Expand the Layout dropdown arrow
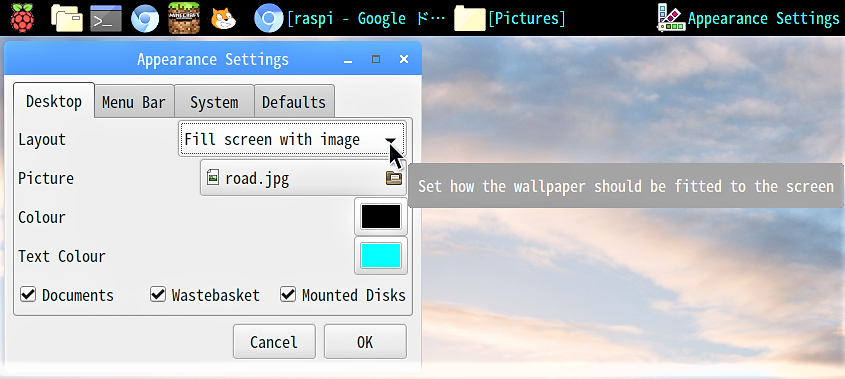The image size is (845, 379). click(391, 140)
